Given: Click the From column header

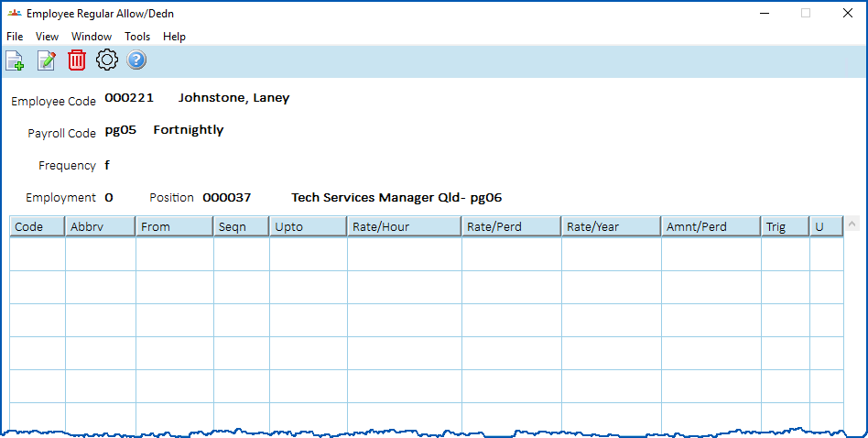Looking at the screenshot, I should [x=175, y=226].
